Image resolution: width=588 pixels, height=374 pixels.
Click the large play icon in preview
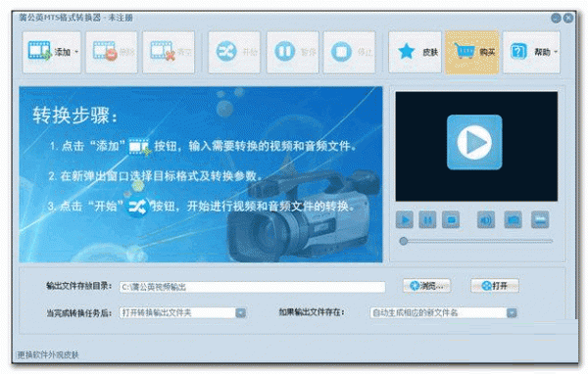[474, 142]
